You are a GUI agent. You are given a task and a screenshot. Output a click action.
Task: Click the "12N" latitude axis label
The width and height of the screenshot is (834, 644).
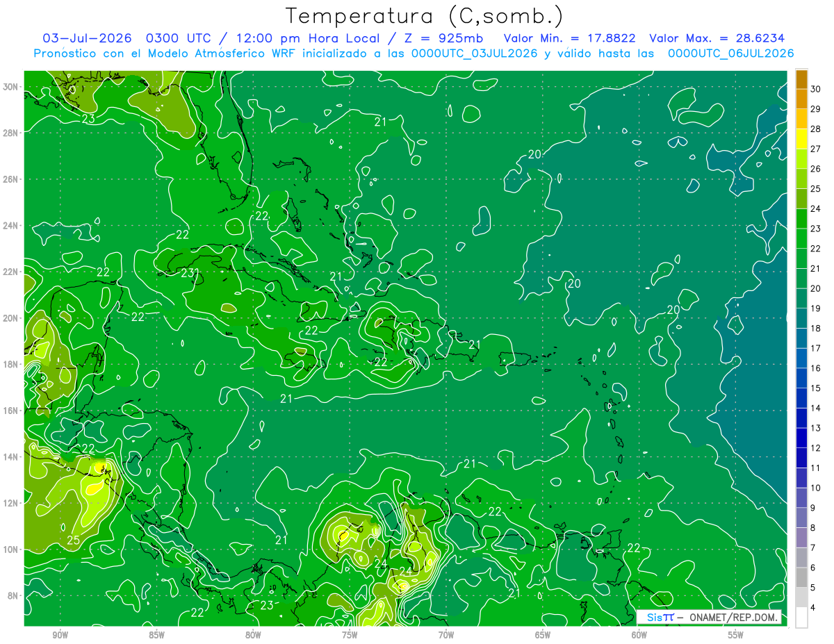[x=11, y=503]
